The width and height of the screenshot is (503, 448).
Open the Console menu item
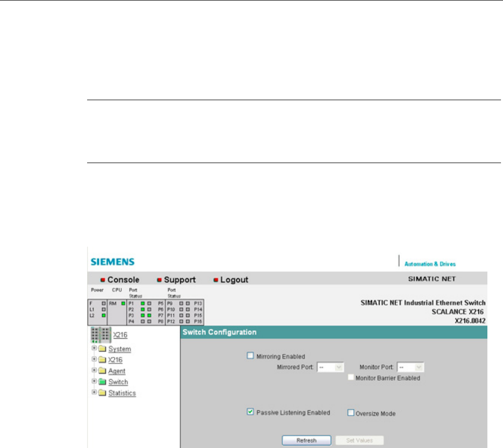pyautogui.click(x=123, y=280)
